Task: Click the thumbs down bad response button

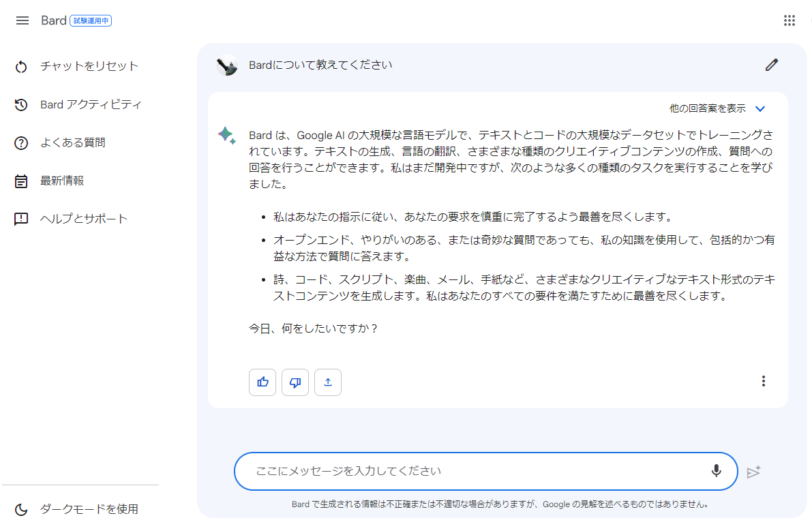Action: pyautogui.click(x=295, y=382)
